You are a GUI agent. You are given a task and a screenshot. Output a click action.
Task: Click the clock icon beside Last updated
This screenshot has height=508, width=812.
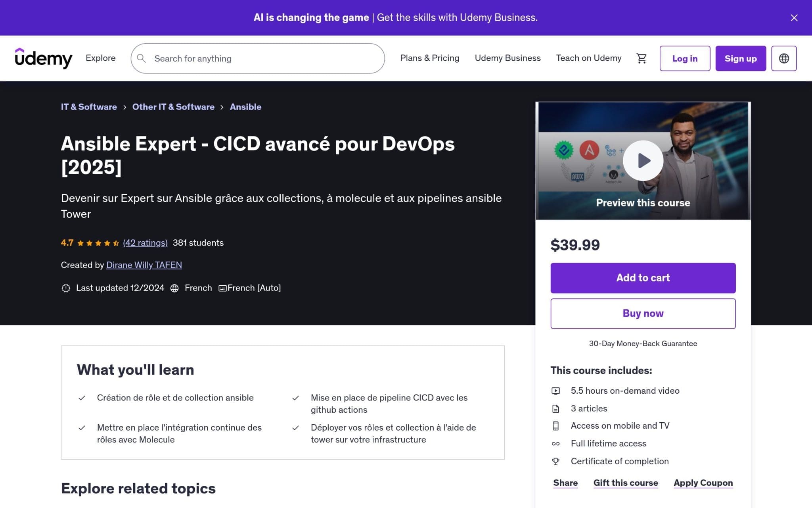point(66,288)
